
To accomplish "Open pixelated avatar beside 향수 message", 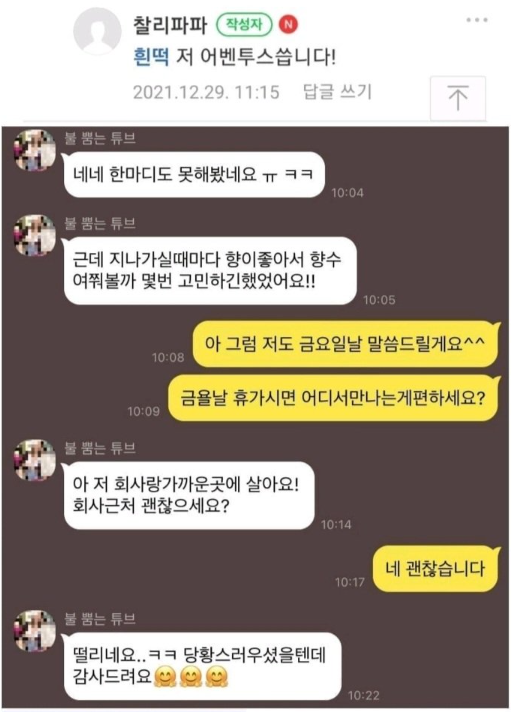I will [x=35, y=235].
